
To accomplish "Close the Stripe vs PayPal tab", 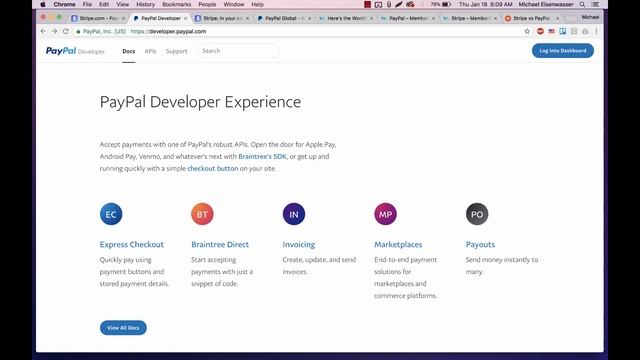I will (558, 18).
